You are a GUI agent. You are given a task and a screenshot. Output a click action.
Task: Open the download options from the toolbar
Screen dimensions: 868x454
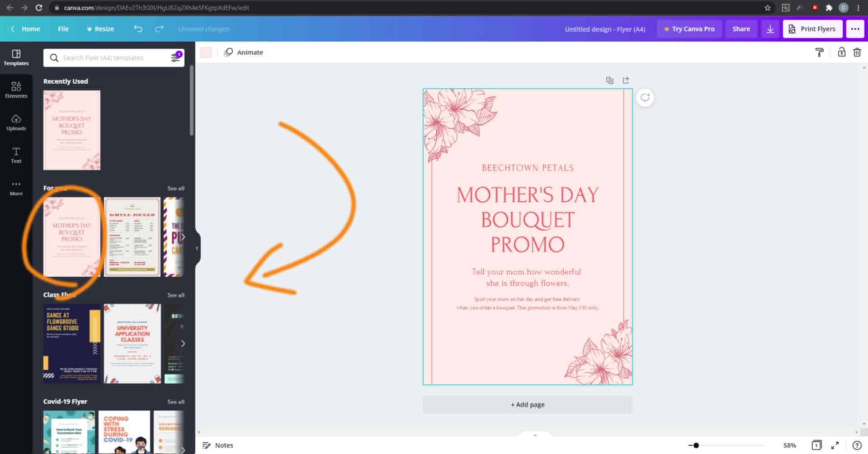770,28
